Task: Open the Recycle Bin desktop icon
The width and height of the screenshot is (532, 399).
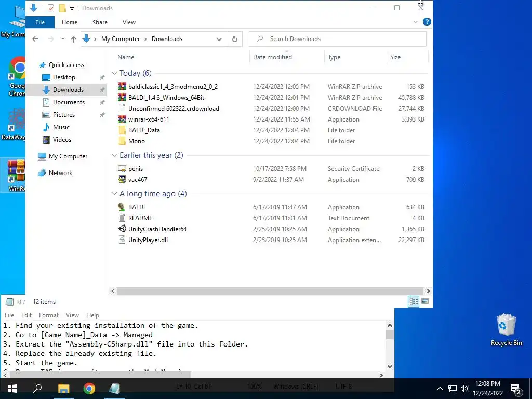Action: [x=506, y=330]
